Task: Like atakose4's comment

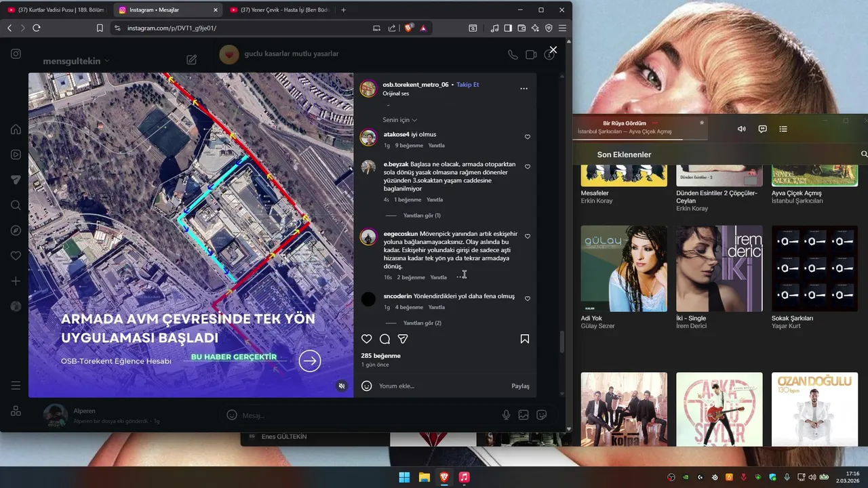Action: [x=528, y=137]
